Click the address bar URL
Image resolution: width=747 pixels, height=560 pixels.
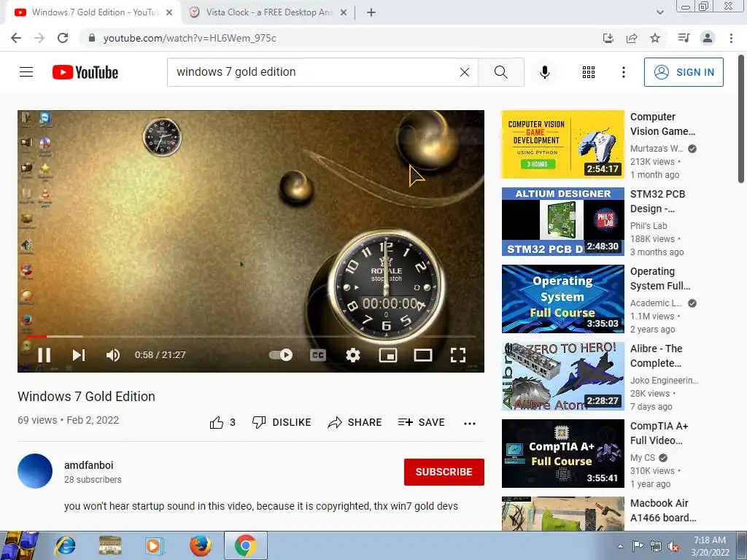[190, 38]
